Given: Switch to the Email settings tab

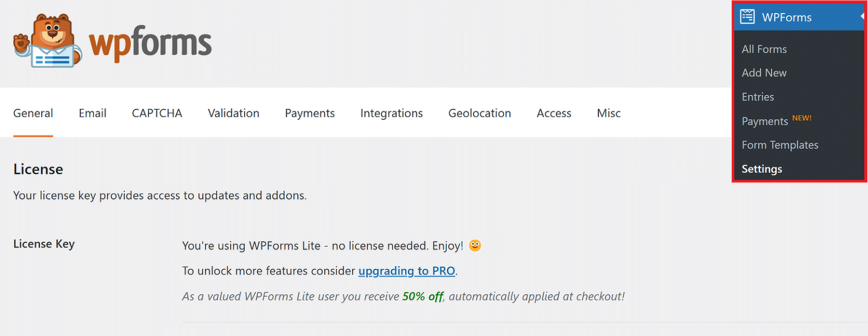Looking at the screenshot, I should pyautogui.click(x=92, y=113).
